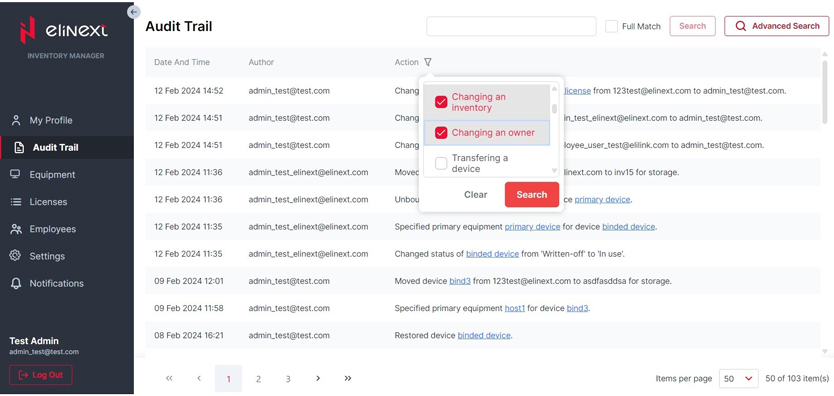
Task: Click the Action column header
Action: coord(407,62)
